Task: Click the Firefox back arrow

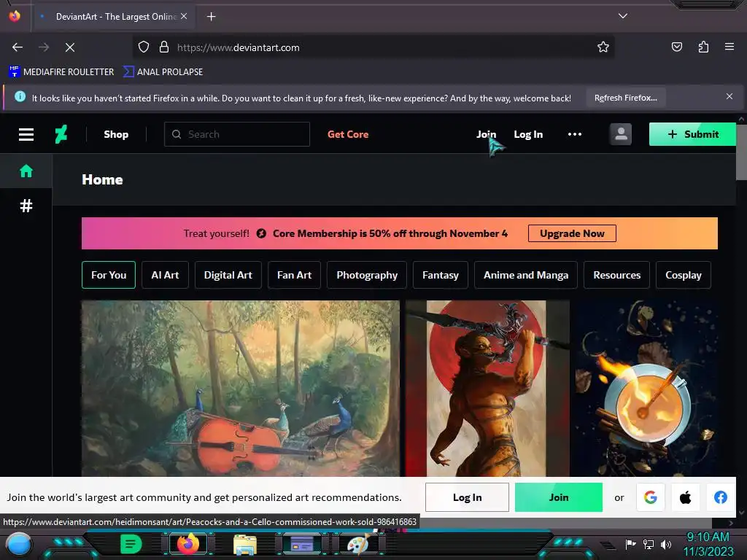Action: tap(18, 47)
